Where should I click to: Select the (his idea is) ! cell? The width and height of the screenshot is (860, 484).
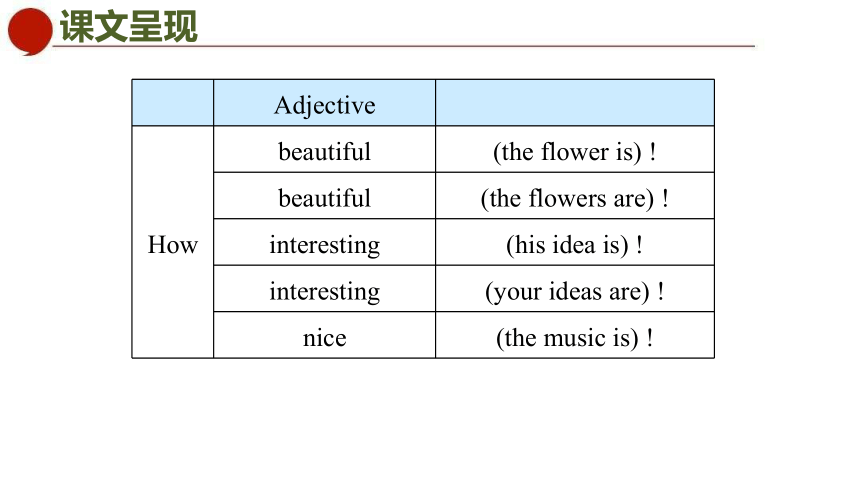tap(575, 243)
